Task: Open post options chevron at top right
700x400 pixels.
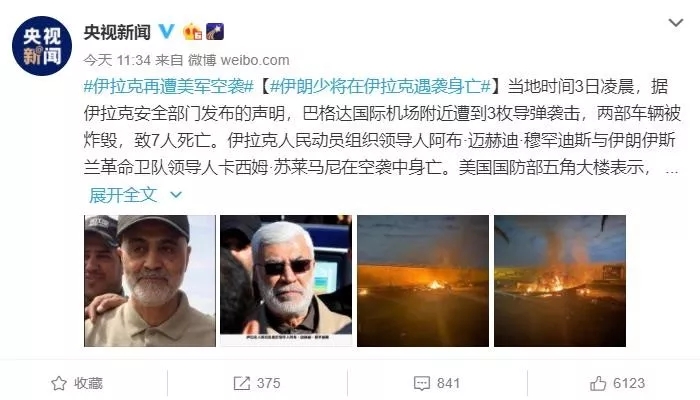Action: [675, 22]
